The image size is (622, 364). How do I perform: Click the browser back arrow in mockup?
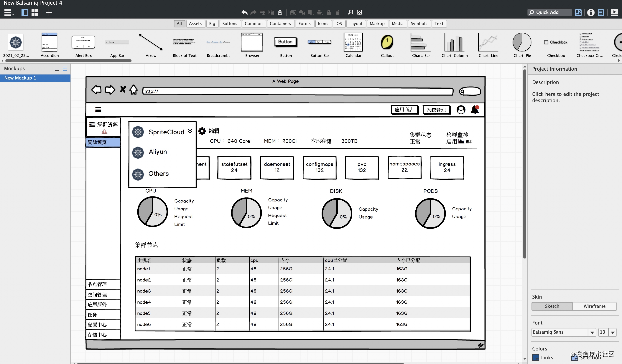(x=96, y=90)
